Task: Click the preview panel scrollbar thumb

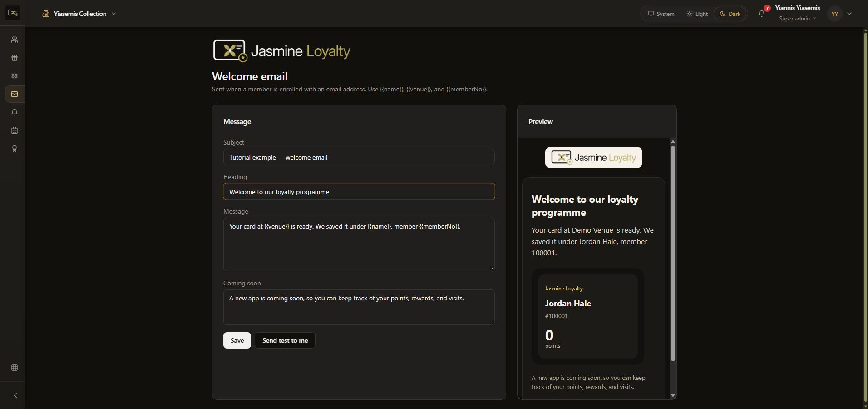Action: click(x=673, y=253)
